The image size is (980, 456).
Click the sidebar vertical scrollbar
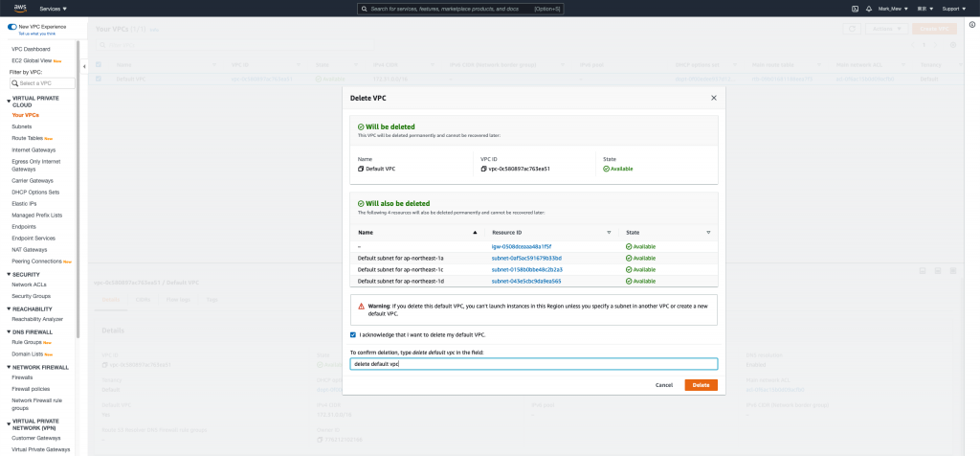click(x=78, y=188)
